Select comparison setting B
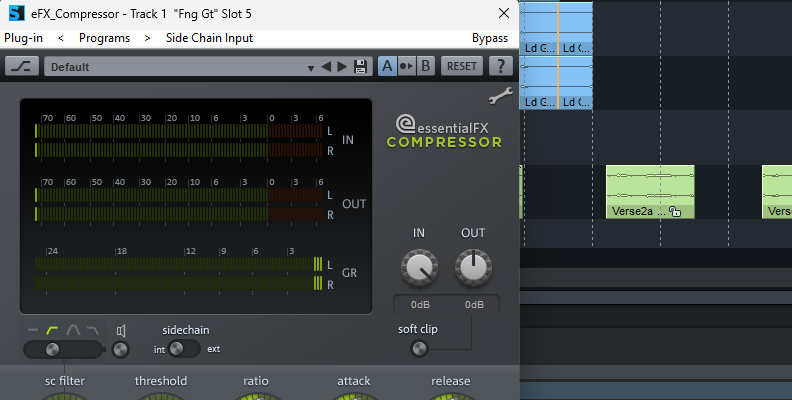792x400 pixels. coord(425,67)
